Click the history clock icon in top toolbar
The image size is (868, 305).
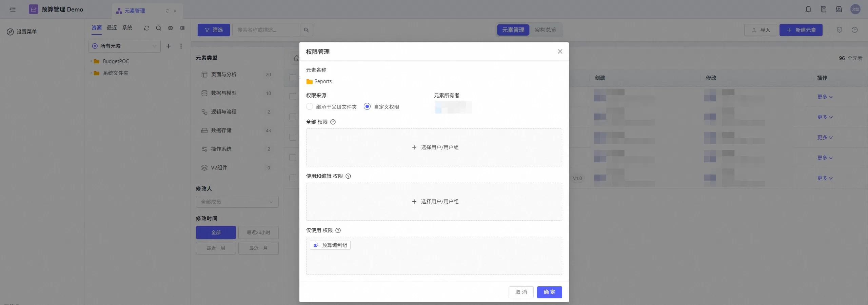click(x=855, y=30)
